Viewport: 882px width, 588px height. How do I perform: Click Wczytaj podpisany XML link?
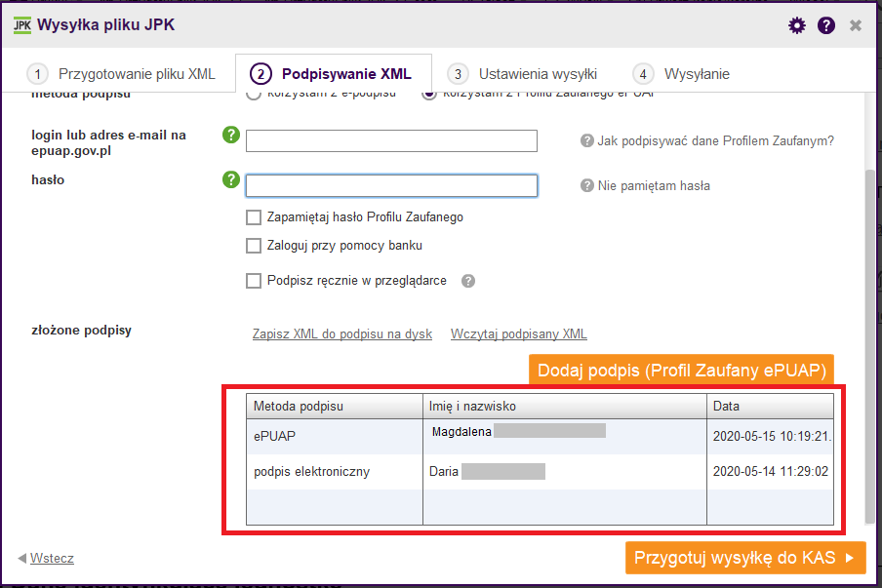coord(519,333)
